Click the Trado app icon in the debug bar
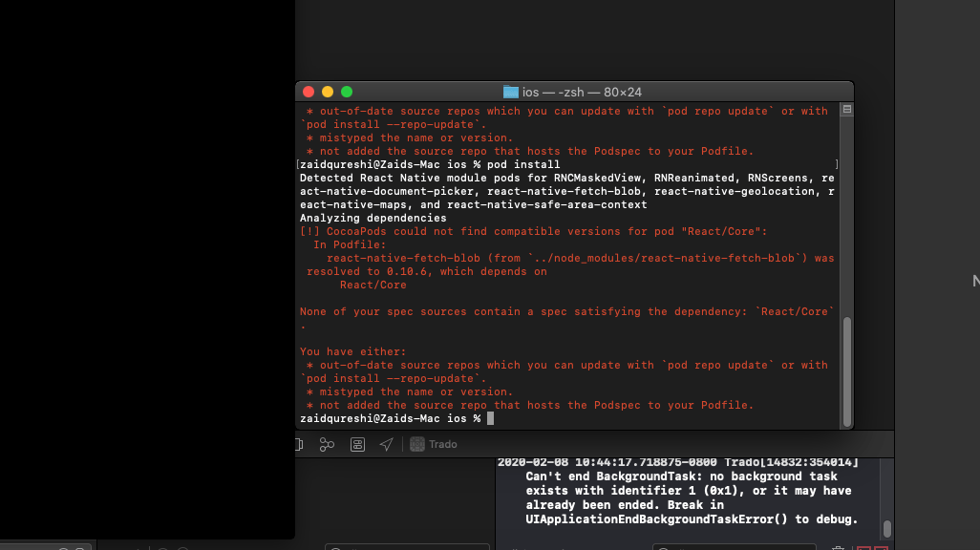Viewport: 980px width, 550px height. tap(415, 443)
